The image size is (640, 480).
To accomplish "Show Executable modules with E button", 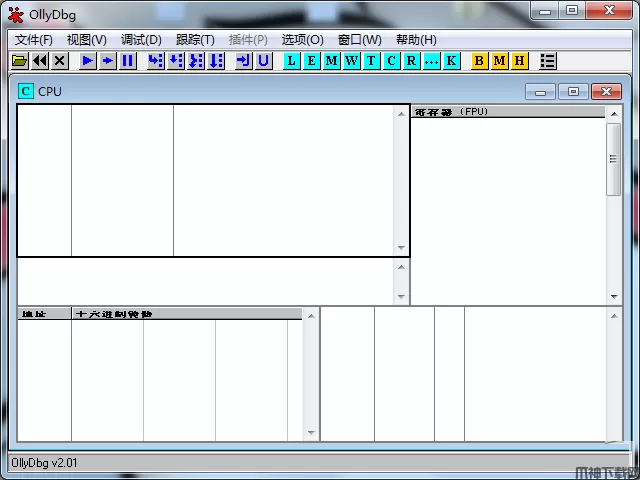I will click(x=311, y=61).
